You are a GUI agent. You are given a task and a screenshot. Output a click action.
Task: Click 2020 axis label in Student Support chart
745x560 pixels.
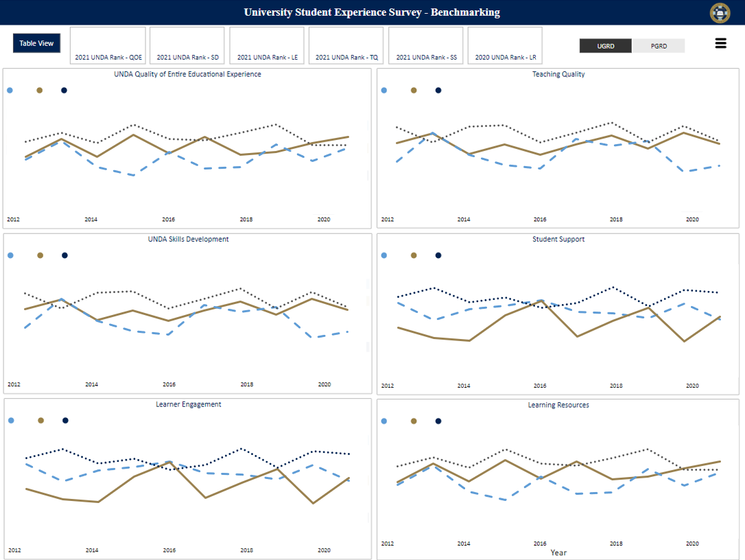point(692,386)
